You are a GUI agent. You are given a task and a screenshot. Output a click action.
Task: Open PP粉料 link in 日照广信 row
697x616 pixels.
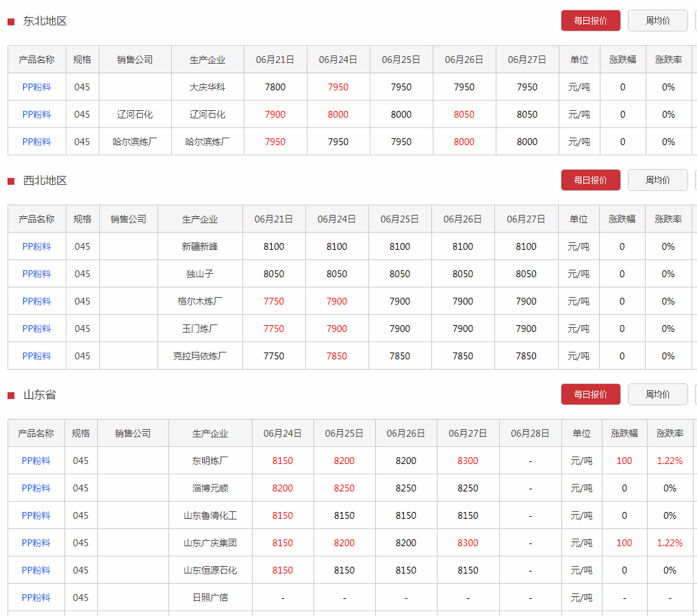pyautogui.click(x=36, y=598)
